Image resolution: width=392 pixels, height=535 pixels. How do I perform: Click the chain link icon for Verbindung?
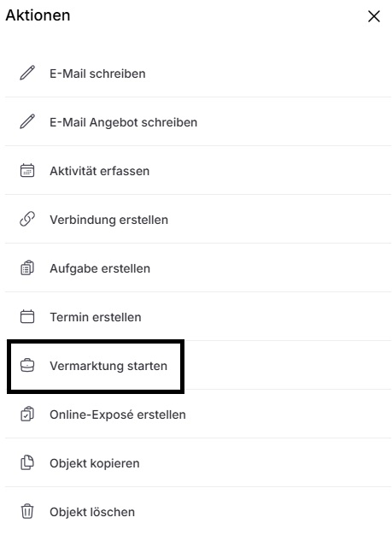(x=27, y=219)
